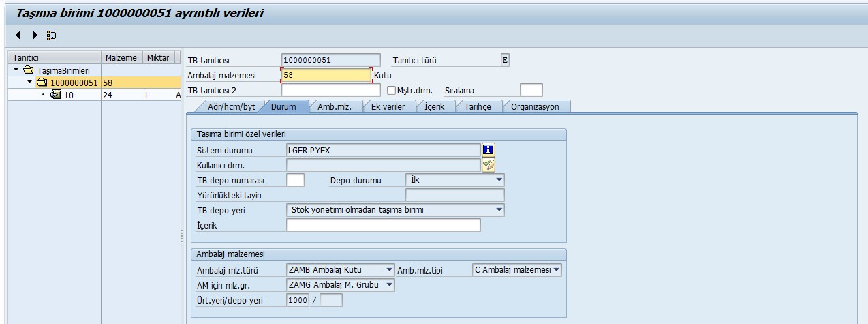Expand the TB depo yeri dropdown
This screenshot has width=868, height=324.
[x=499, y=210]
